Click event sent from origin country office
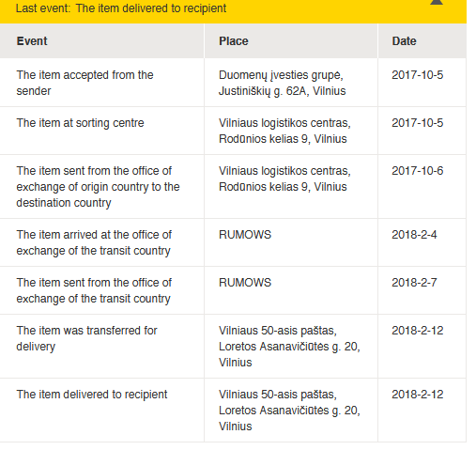Image resolution: width=476 pixels, height=450 pixels. click(98, 187)
